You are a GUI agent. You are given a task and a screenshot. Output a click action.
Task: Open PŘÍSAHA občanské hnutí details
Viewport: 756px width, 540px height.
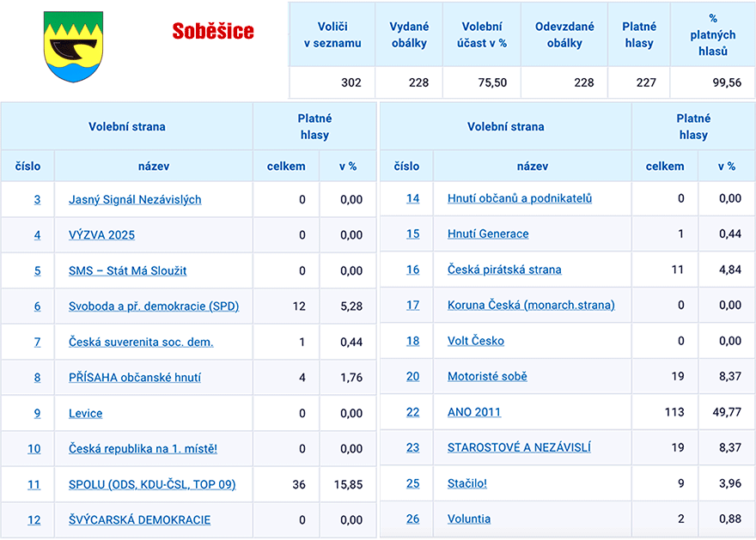coord(135,378)
